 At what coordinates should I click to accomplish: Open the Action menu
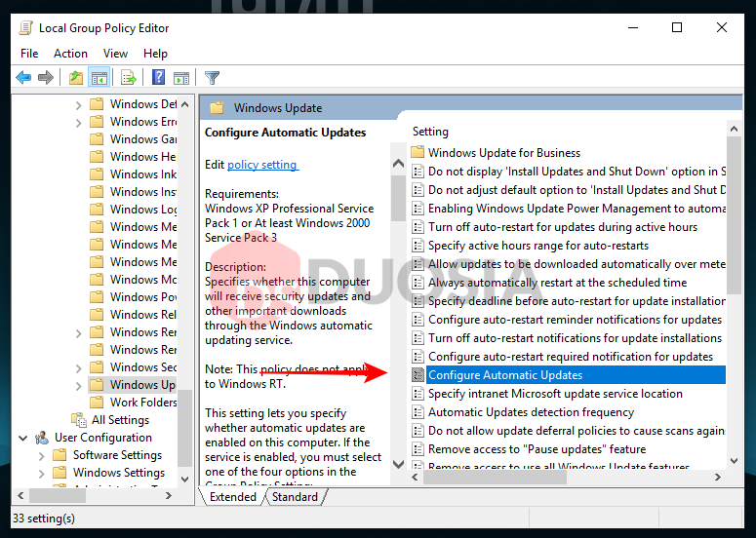pyautogui.click(x=70, y=54)
